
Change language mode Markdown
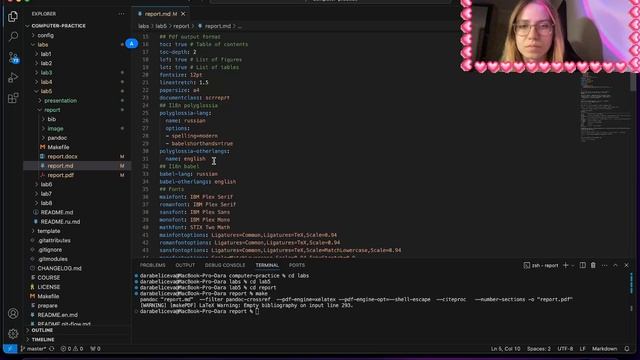[x=604, y=349]
